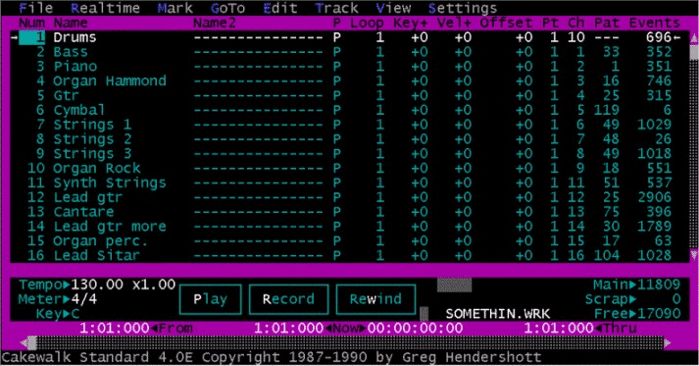
Task: Toggle play status P of Piano track
Action: point(337,67)
